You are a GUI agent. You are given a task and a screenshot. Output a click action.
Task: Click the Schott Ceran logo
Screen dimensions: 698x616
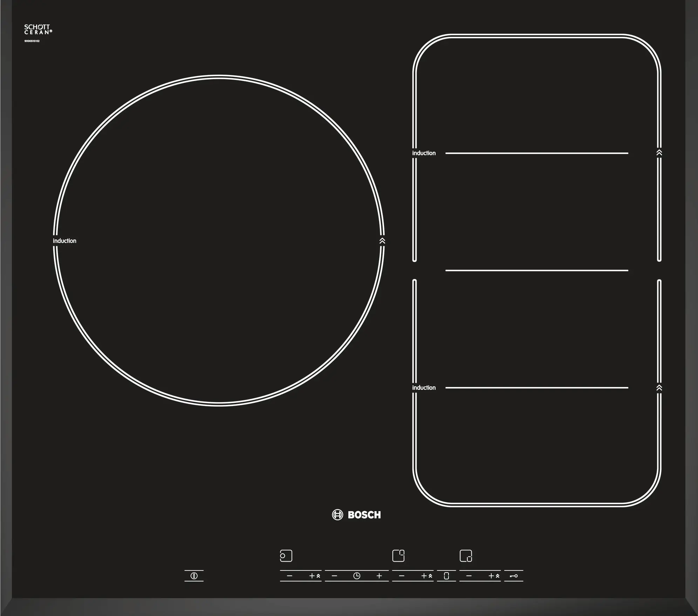click(38, 29)
